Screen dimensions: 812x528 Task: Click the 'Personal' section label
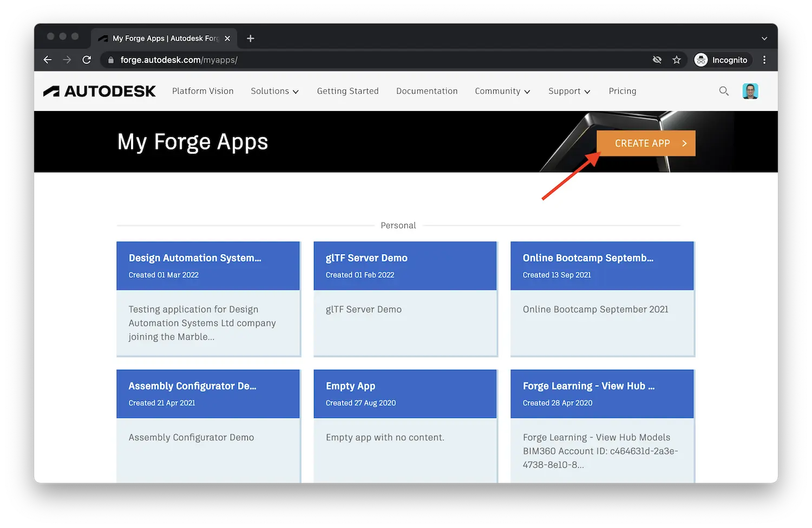[398, 225]
